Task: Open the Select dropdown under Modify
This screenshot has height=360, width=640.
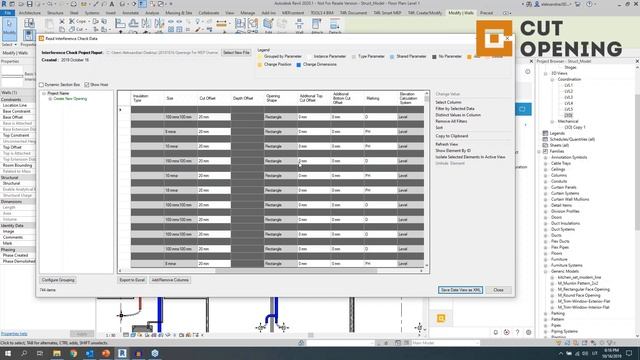Action: tap(9, 44)
